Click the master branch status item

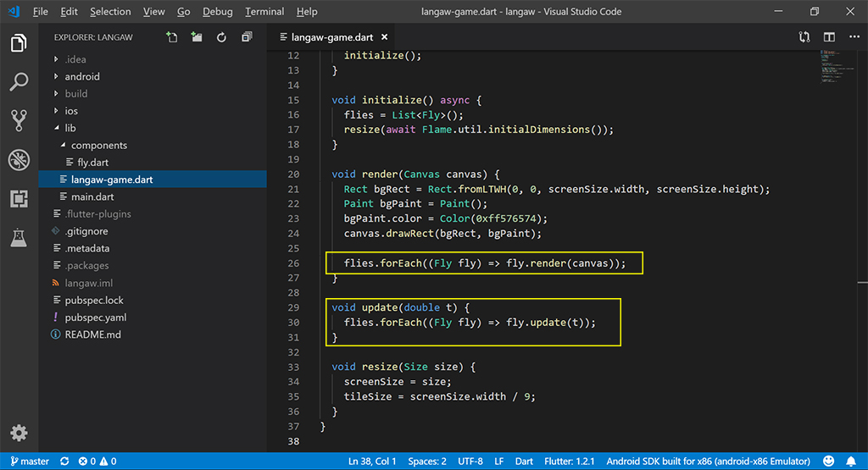tap(28, 462)
